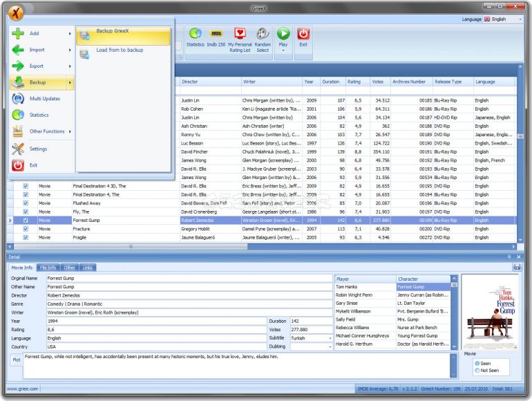Open the Other Functions toolbox menu item
The width and height of the screenshot is (532, 401).
[x=41, y=131]
